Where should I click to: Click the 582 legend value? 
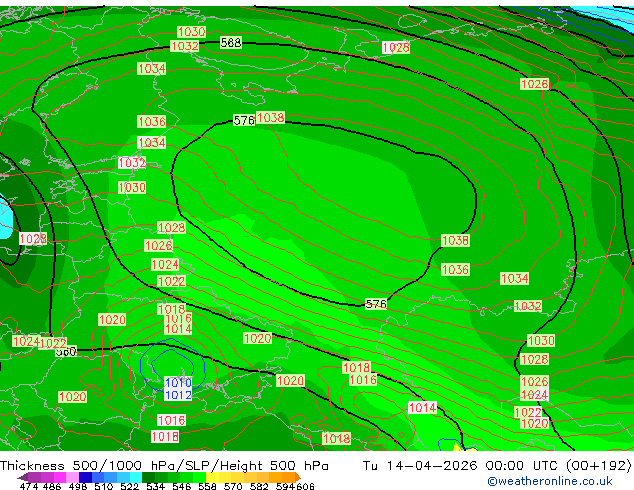point(259,486)
